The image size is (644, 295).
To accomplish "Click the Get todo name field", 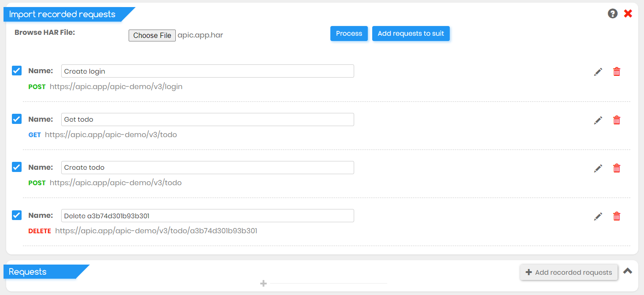I will coord(207,119).
